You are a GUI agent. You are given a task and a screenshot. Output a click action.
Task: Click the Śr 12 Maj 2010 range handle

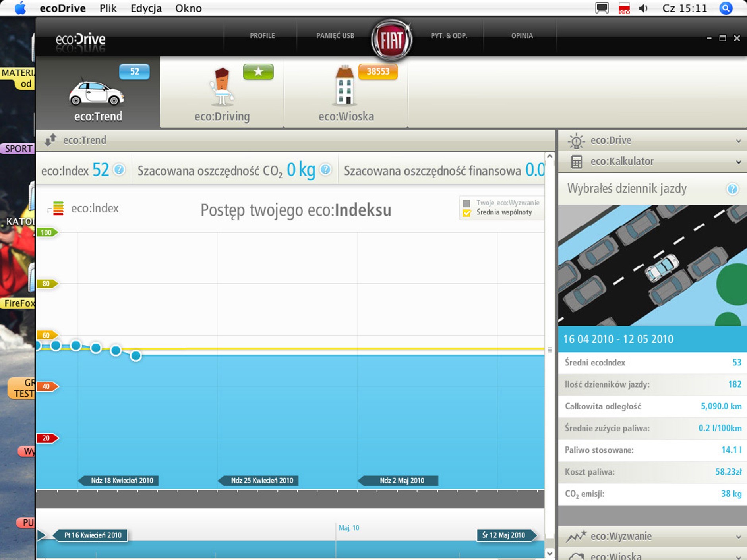[504, 535]
